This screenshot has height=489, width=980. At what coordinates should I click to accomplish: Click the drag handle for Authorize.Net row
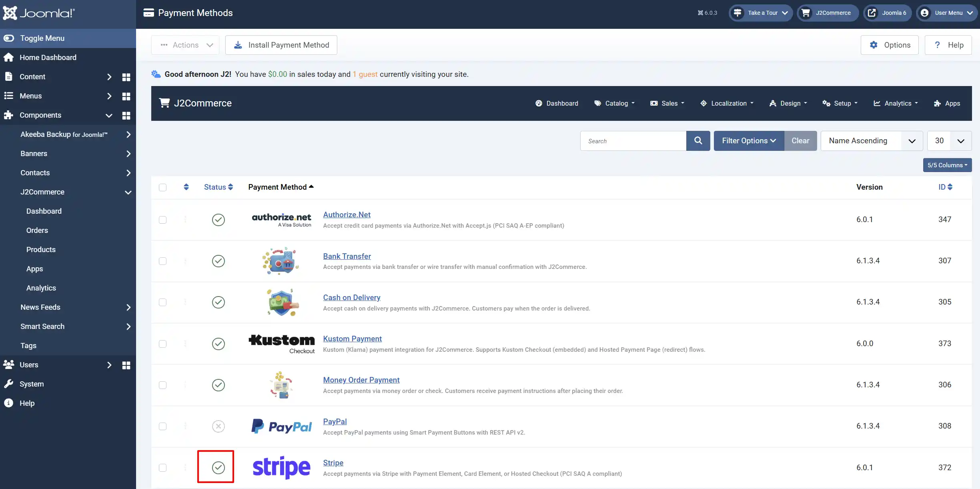tap(185, 220)
